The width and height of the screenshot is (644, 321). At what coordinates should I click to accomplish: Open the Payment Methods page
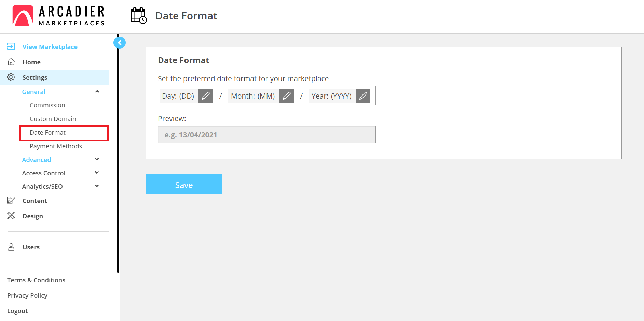coord(56,146)
